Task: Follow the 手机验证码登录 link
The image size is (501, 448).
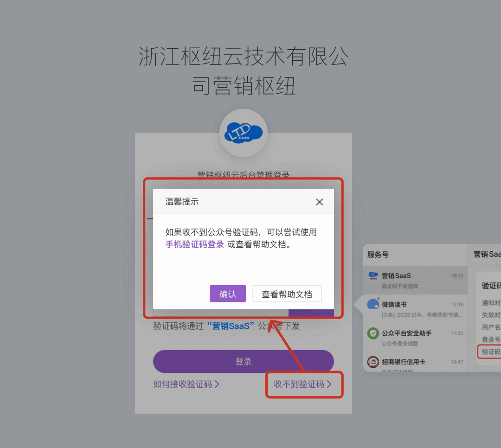Action: coord(194,244)
